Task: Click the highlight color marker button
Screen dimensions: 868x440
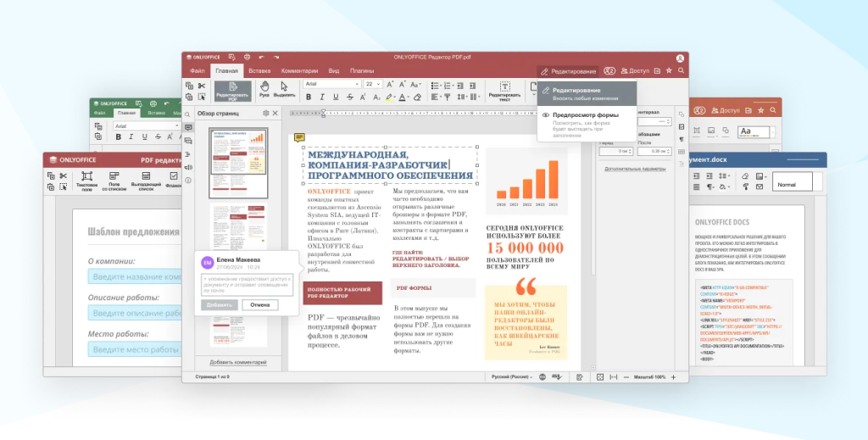Action: (x=389, y=97)
